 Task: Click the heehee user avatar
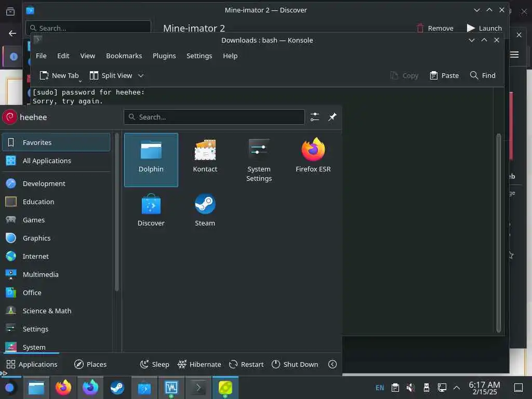pyautogui.click(x=9, y=117)
